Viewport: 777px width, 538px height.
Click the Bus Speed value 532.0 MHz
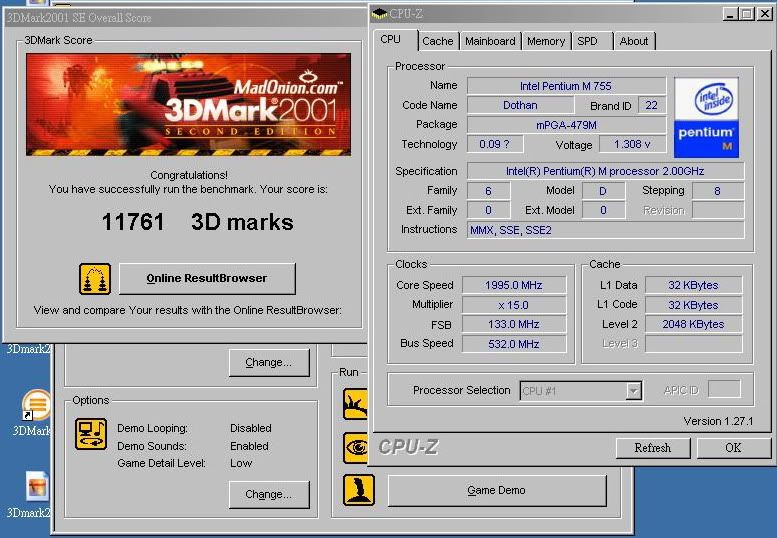(514, 344)
